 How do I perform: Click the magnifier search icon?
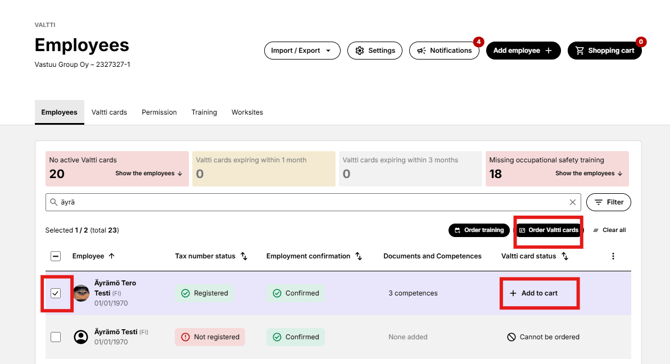pos(53,202)
